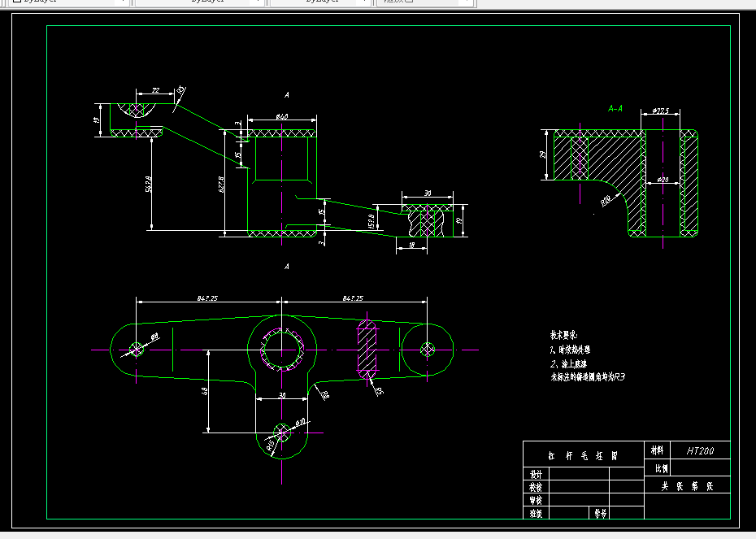Click the empty cell next to "比例"
This screenshot has width=756, height=539.
pos(700,468)
